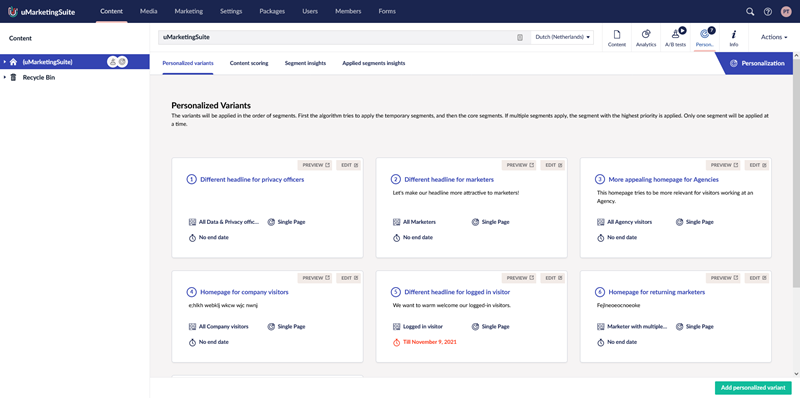Expand the Recycle Bin tree node arrow
The image size is (800, 398).
point(4,78)
